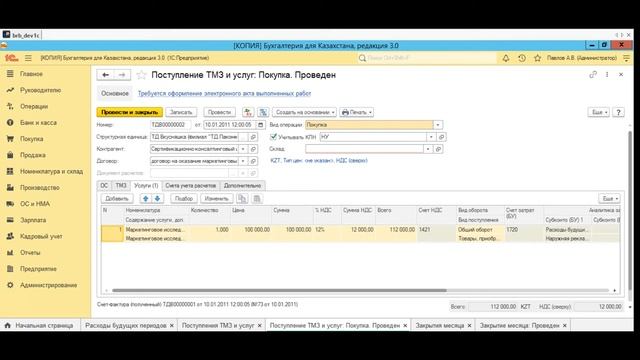Move table row down arrow
The height and width of the screenshot is (360, 640).
(x=157, y=199)
